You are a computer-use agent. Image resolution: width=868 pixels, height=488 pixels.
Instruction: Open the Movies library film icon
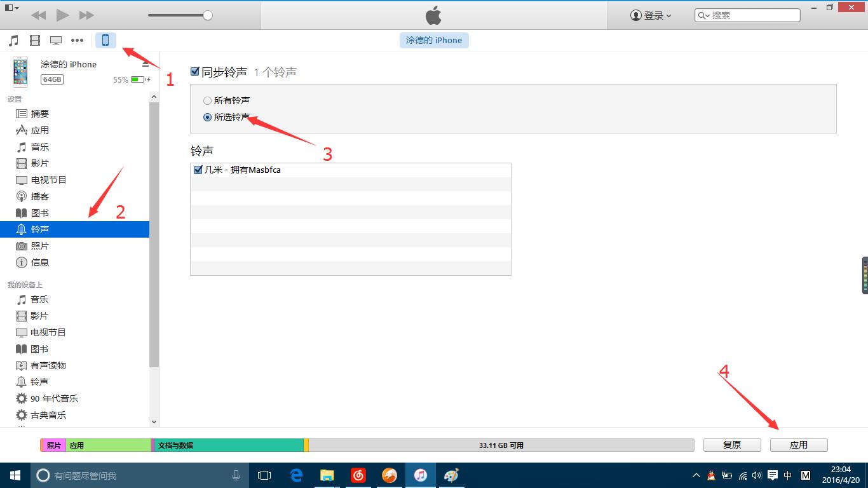coord(35,39)
